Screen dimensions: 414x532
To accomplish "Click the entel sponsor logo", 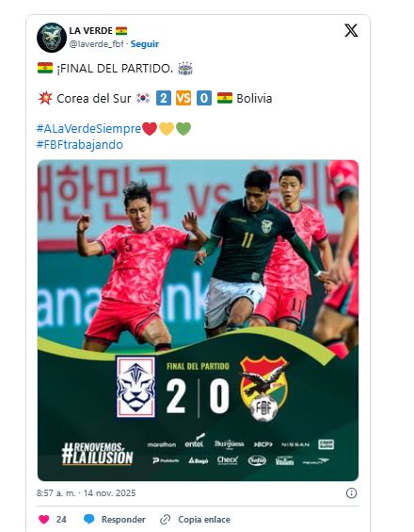I will pos(195,441).
